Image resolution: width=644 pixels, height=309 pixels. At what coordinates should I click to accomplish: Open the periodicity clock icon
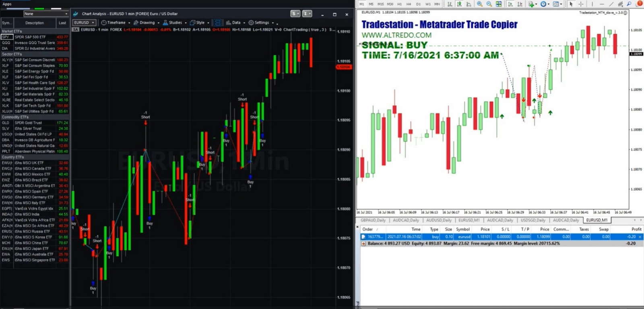[543, 4]
